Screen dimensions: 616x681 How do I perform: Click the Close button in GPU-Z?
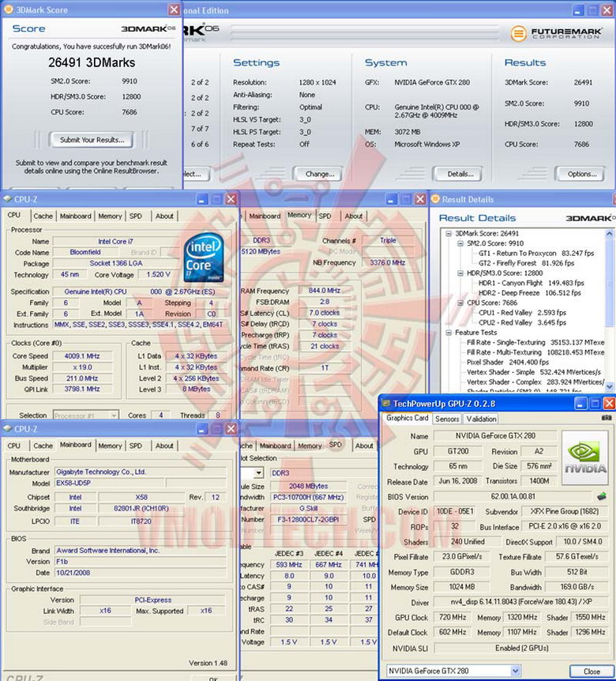(592, 671)
